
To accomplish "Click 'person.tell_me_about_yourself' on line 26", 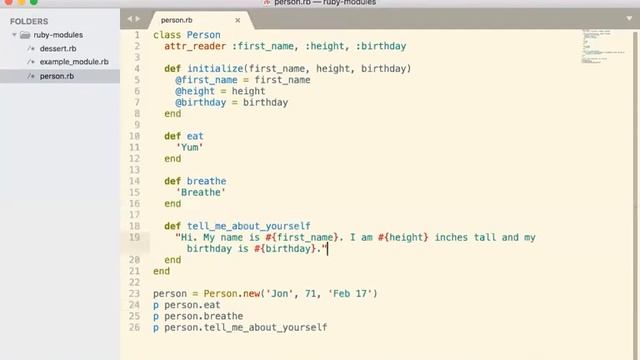I will click(246, 327).
